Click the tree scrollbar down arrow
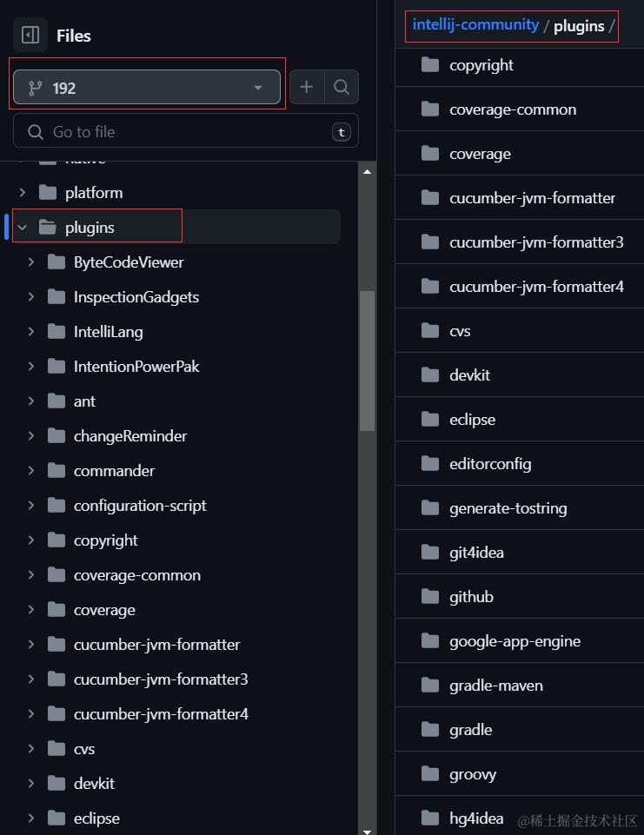 coord(367,831)
